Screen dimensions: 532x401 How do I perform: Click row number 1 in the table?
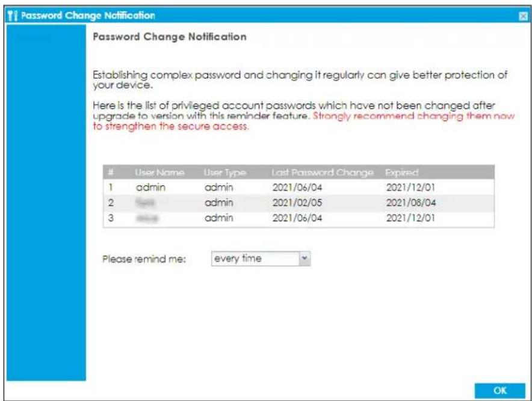pyautogui.click(x=111, y=187)
